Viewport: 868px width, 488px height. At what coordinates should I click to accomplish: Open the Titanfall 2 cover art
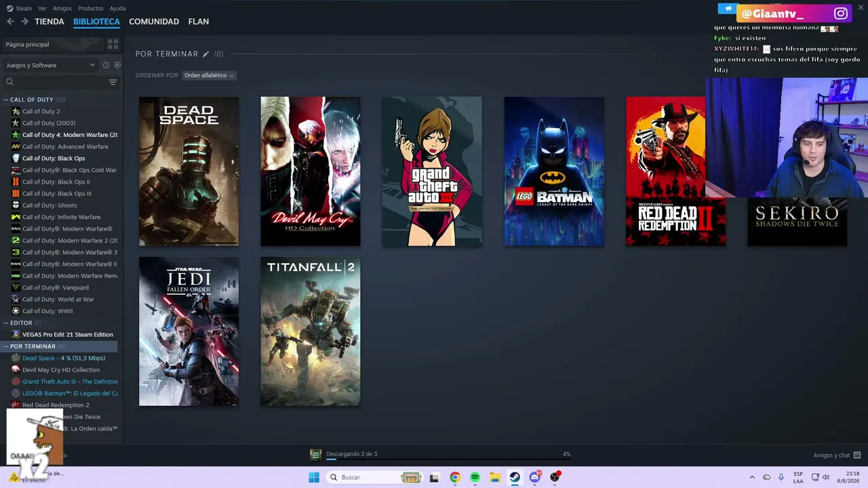[x=311, y=331]
